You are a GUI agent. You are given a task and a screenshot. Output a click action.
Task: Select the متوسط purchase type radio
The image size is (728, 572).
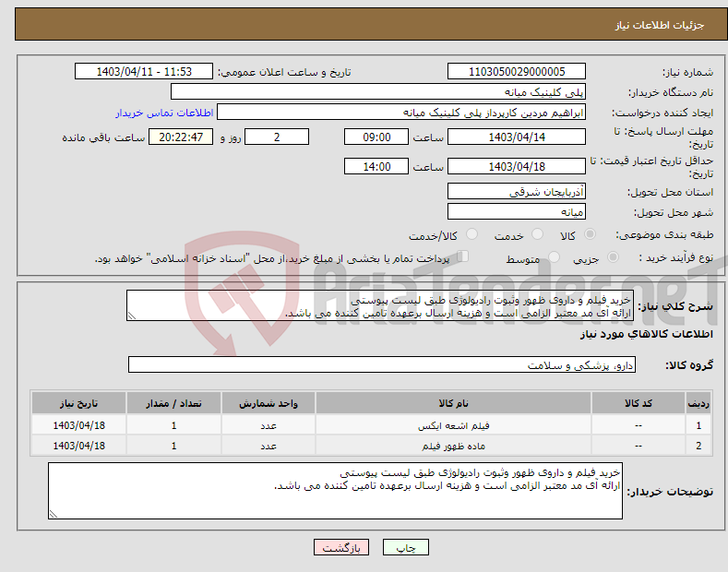click(x=554, y=257)
